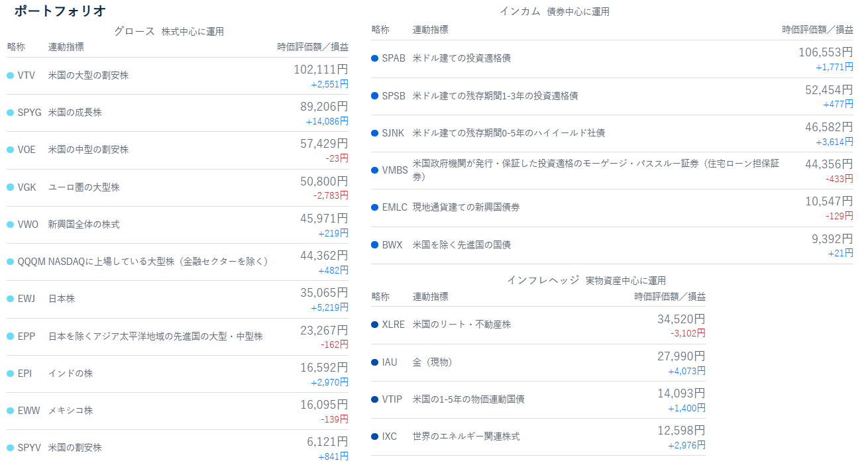Click the dot beside SPYV
Screen dimensions: 868x465
(x=10, y=448)
